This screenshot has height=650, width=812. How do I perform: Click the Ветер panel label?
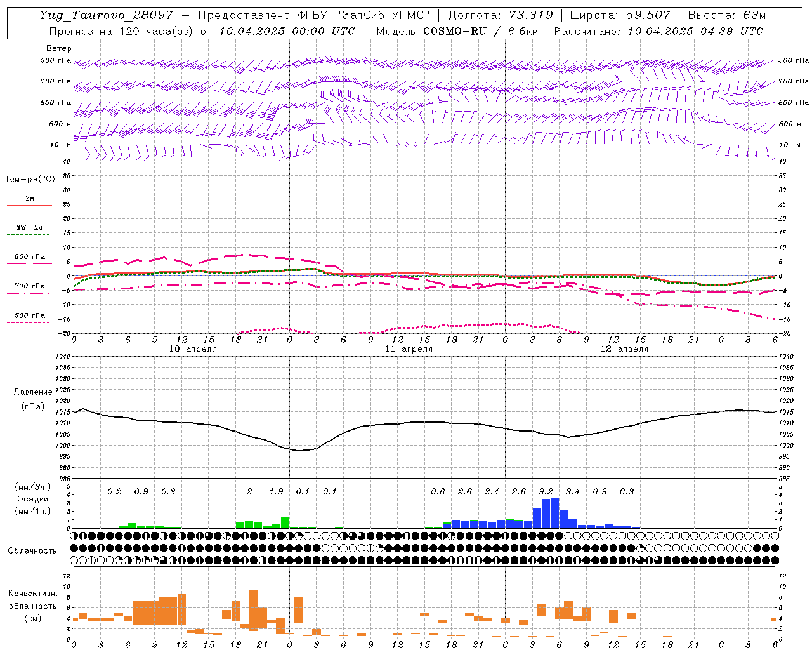coord(59,48)
